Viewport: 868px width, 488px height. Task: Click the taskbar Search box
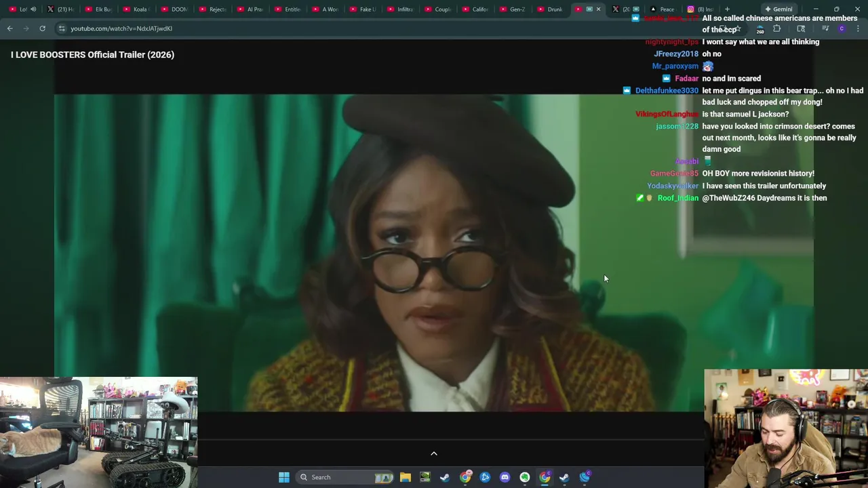[345, 477]
